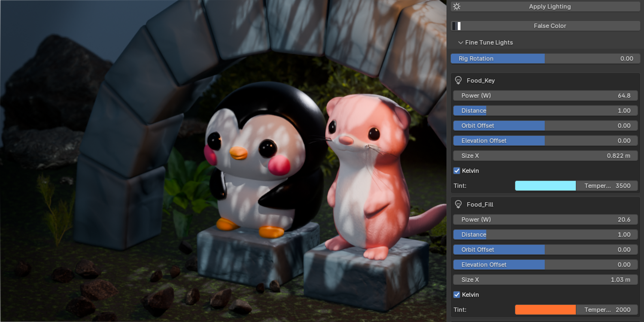
Task: Click the Apply Lighting button
Action: (545, 6)
